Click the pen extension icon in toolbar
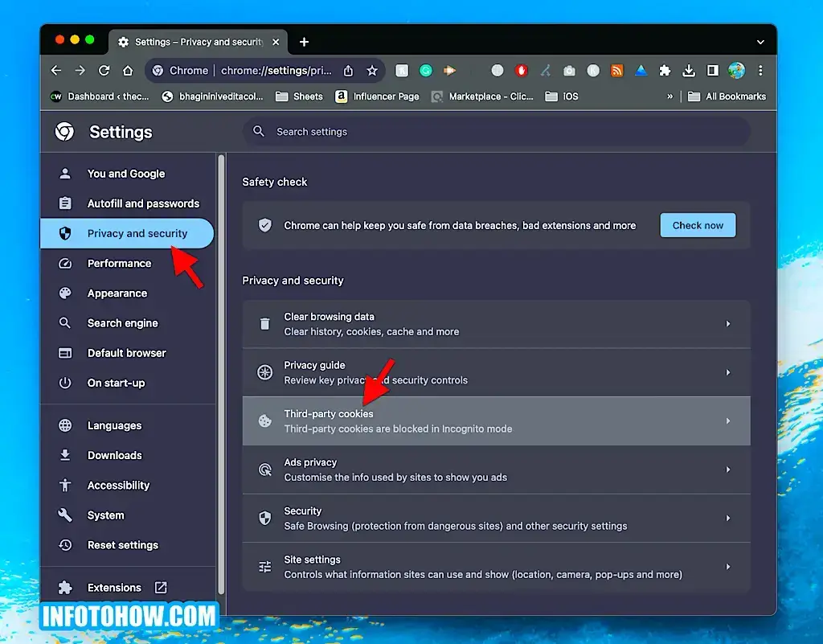The width and height of the screenshot is (823, 644). click(546, 70)
